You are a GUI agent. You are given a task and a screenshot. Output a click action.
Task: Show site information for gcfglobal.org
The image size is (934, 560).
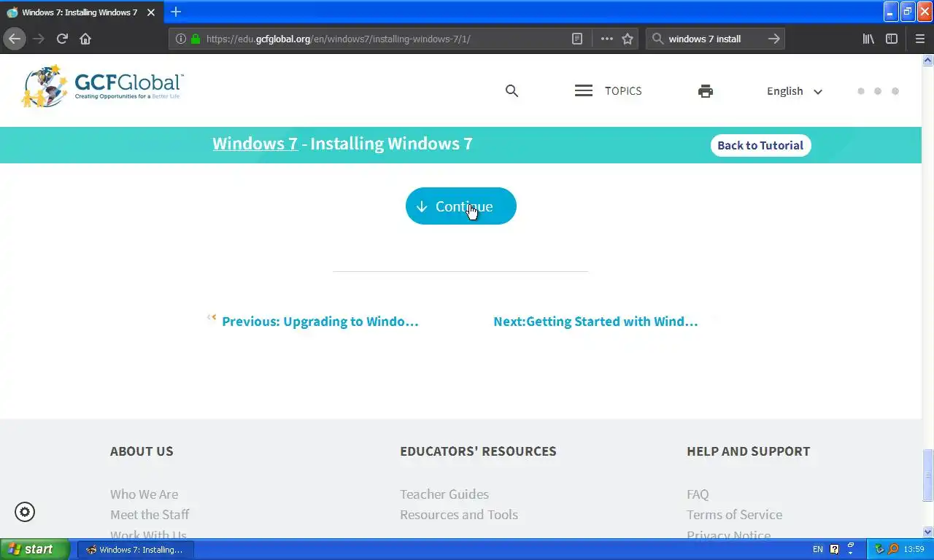[x=180, y=39]
